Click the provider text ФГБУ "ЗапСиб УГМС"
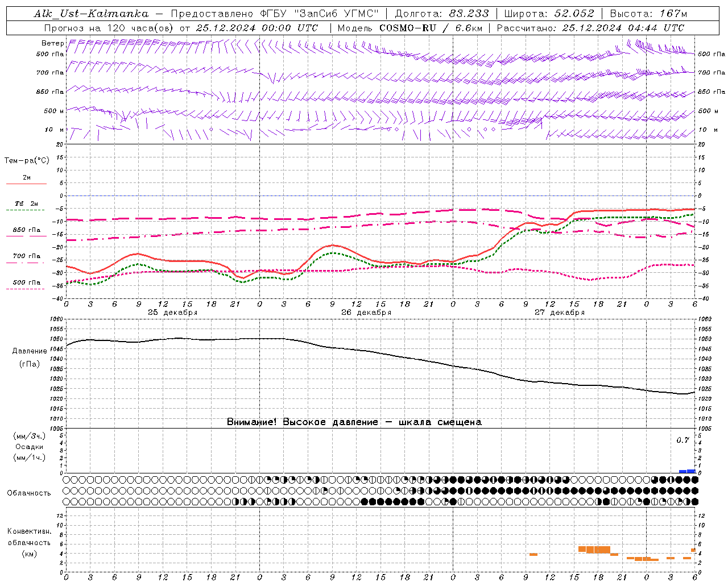This screenshot has height=582, width=728. coord(320,14)
